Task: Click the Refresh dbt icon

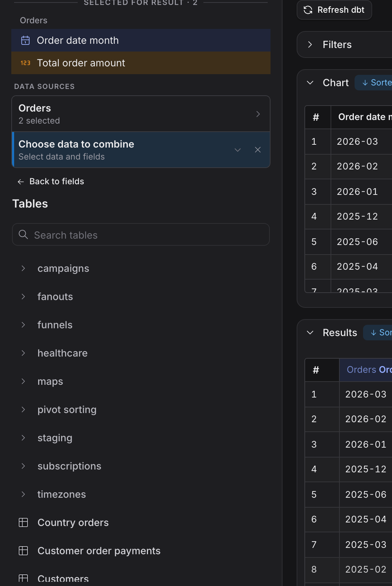Action: click(308, 10)
